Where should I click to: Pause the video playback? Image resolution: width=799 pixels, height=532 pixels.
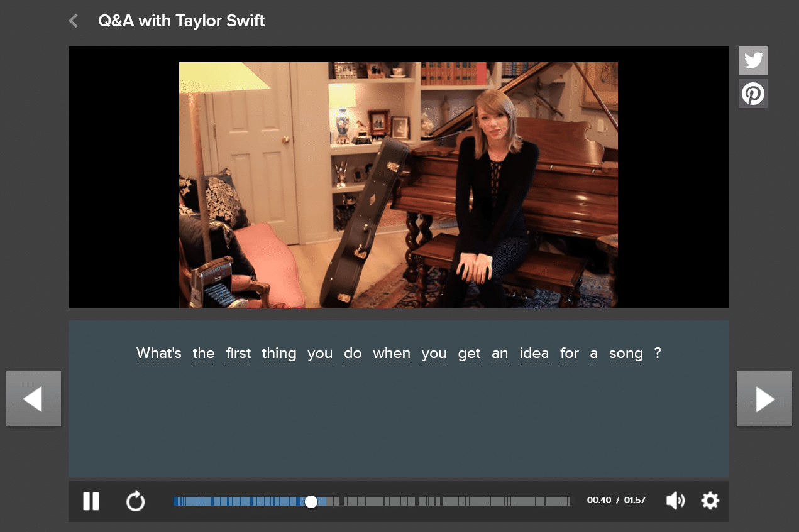click(x=91, y=501)
